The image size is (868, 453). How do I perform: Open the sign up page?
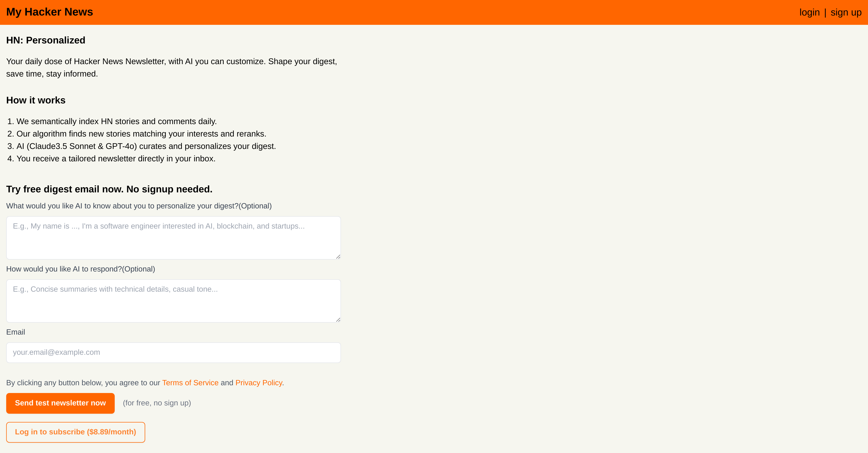846,12
